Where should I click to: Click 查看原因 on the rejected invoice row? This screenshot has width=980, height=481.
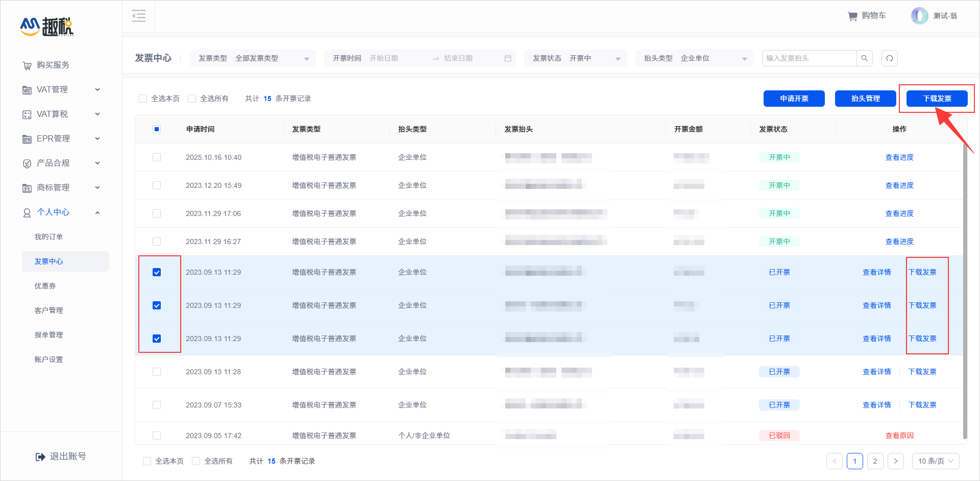click(x=900, y=435)
